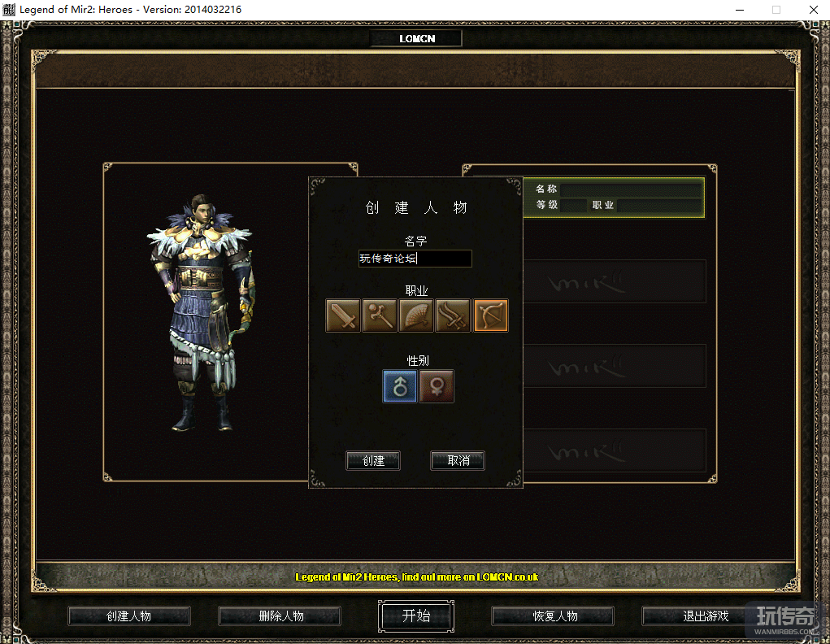Click the 性别 label above gender icons
This screenshot has width=830, height=644.
[x=417, y=361]
